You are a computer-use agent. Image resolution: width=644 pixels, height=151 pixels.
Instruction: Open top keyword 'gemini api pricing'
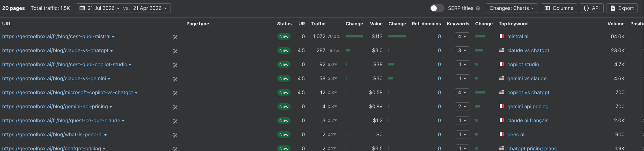click(528, 106)
